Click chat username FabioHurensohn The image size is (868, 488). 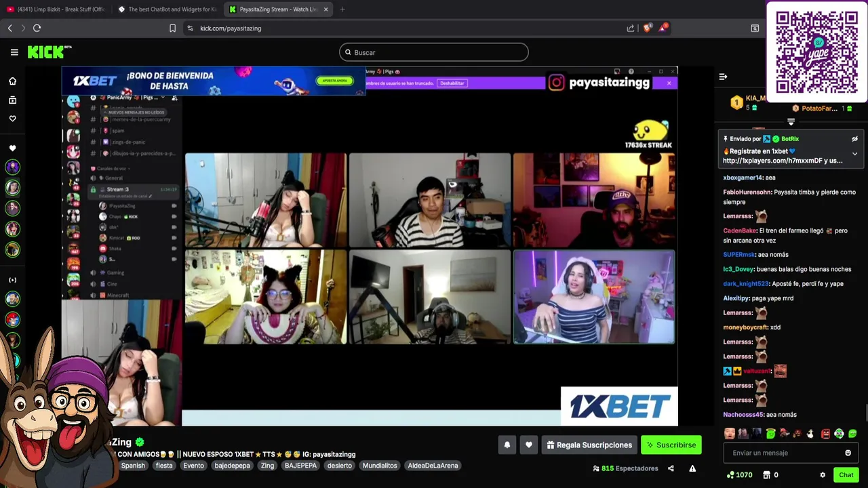coord(747,192)
